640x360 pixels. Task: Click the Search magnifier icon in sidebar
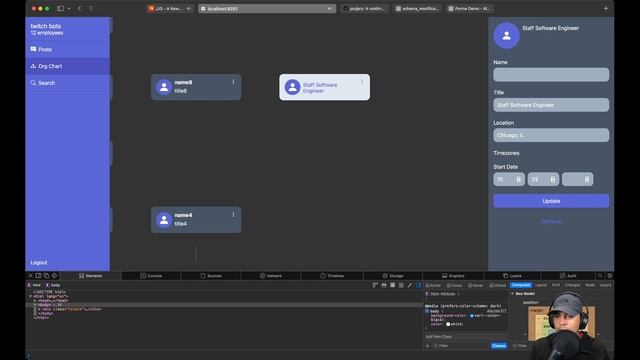pos(33,83)
